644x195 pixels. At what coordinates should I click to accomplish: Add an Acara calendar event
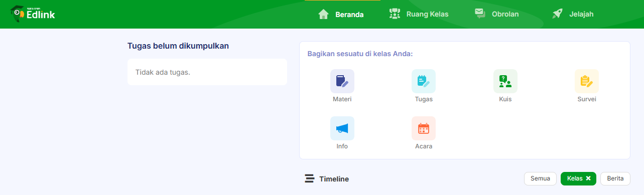pyautogui.click(x=424, y=128)
